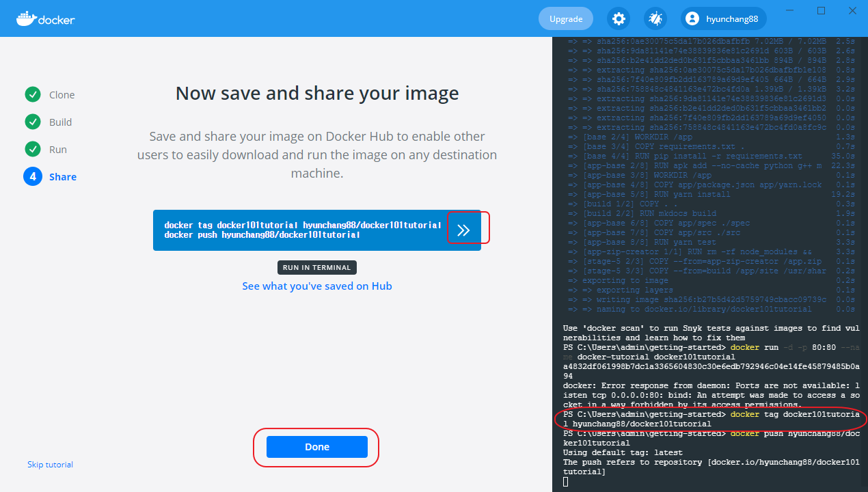Select the Build step

tap(48, 122)
